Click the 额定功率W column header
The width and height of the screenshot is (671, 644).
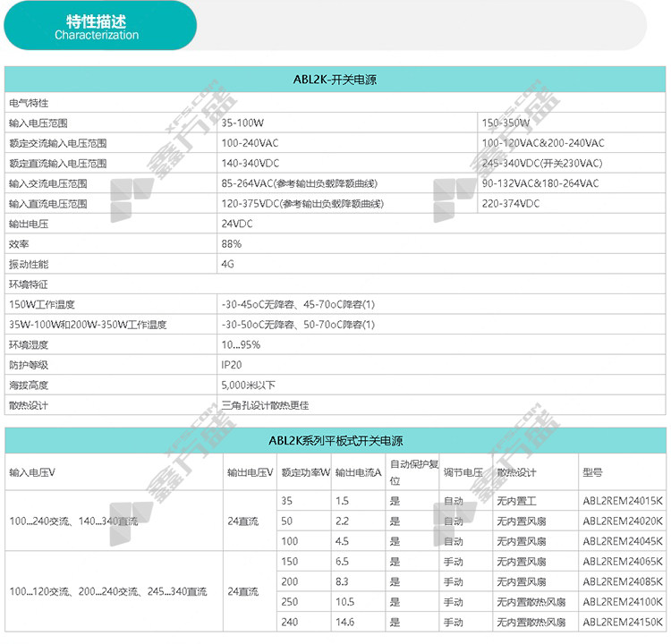(x=305, y=471)
